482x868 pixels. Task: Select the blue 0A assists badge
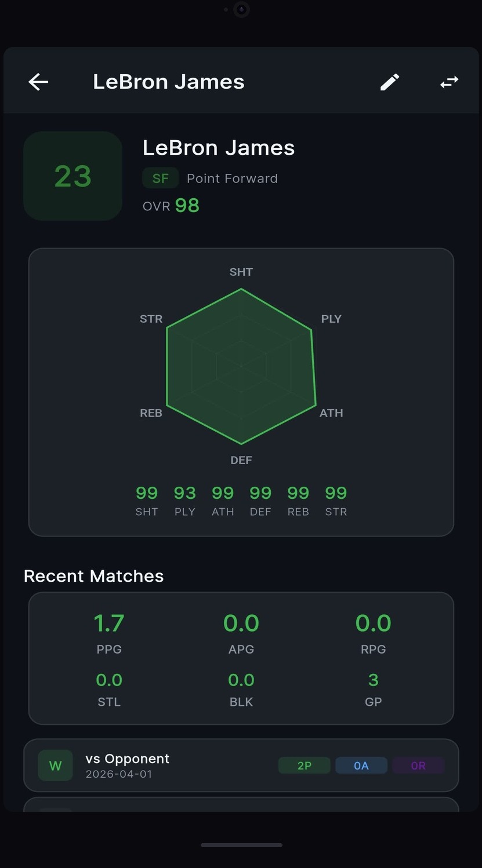tap(361, 765)
